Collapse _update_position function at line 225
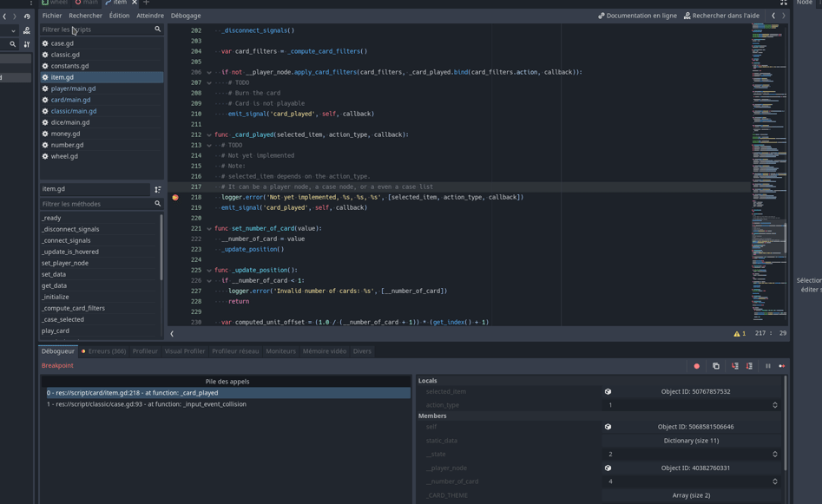The image size is (822, 504). [209, 271]
